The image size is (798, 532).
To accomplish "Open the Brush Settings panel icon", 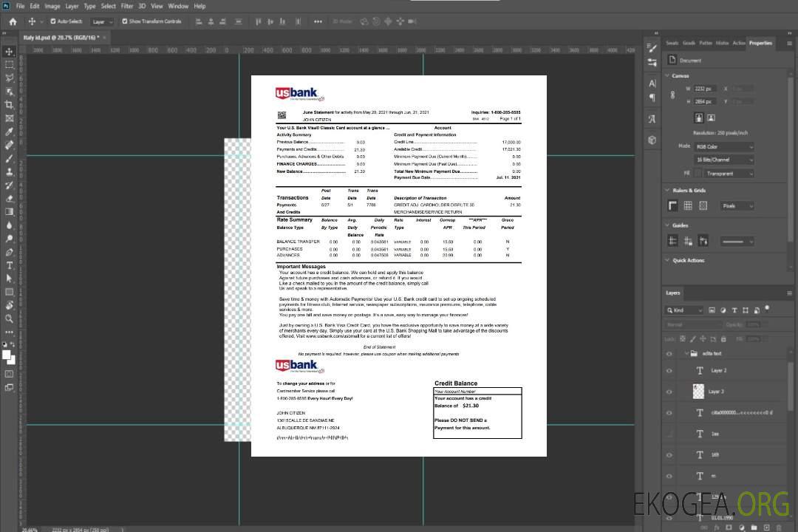I will (652, 49).
